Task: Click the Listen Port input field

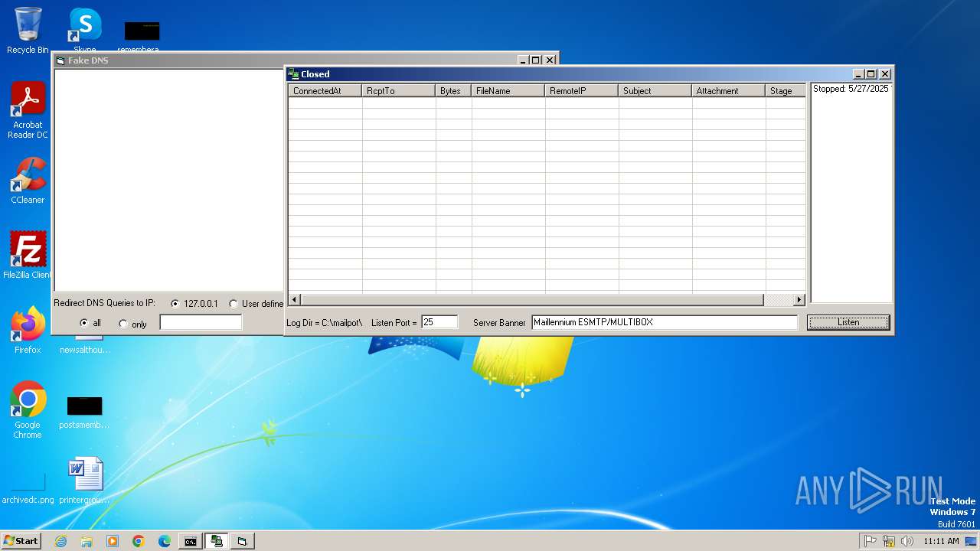Action: coord(439,322)
